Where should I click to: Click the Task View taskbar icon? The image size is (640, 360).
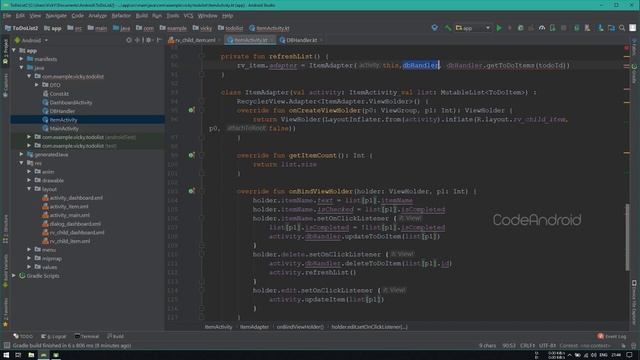point(18,355)
